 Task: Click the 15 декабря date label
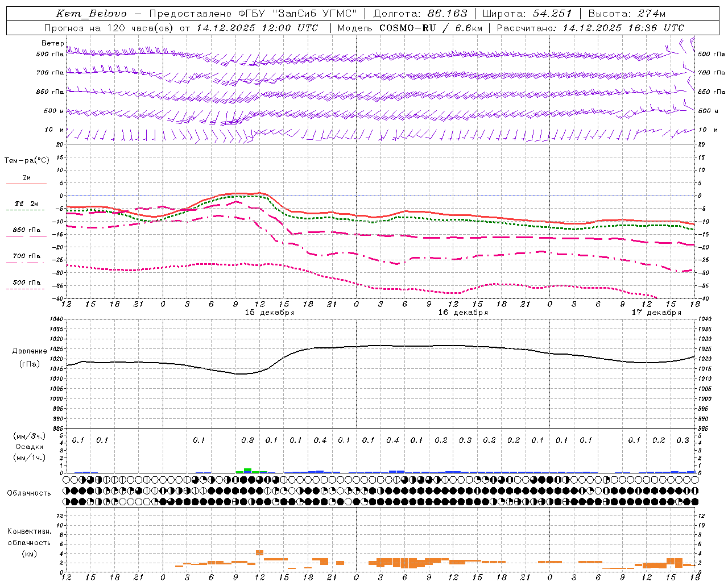click(269, 313)
